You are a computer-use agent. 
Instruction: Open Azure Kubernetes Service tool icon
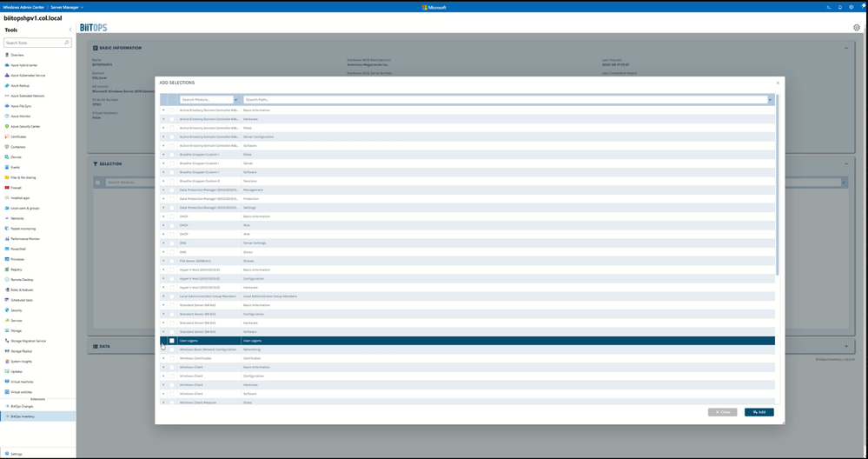coord(7,76)
